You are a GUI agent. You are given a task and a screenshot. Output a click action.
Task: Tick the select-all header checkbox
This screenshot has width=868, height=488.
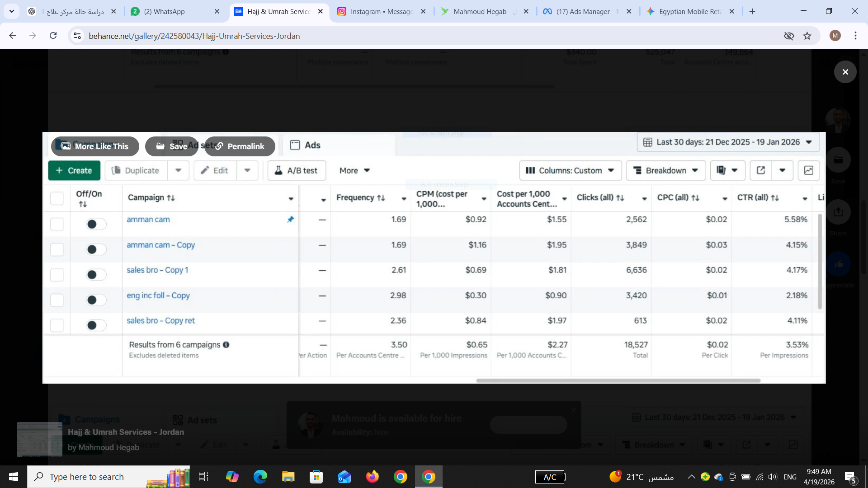click(57, 198)
